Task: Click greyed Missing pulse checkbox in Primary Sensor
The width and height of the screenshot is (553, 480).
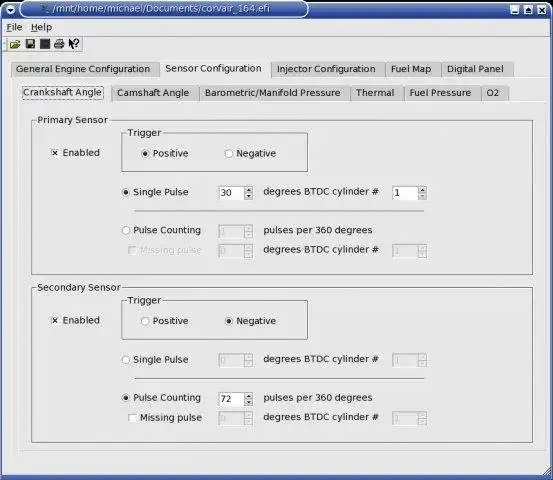Action: point(132,250)
